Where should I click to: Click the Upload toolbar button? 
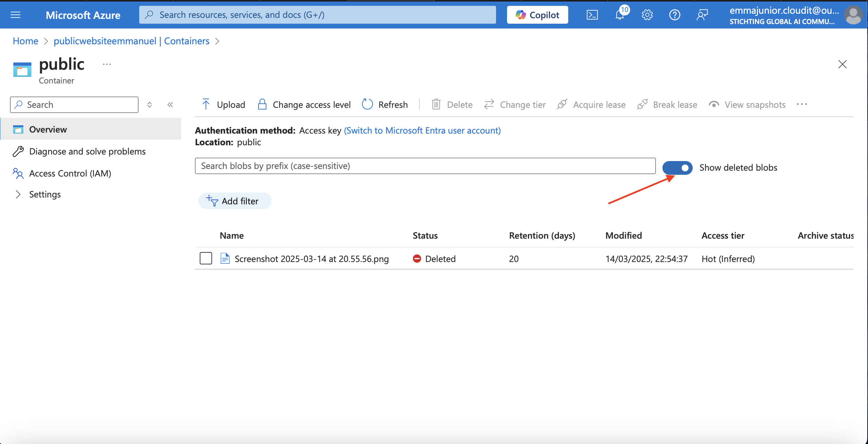tap(223, 104)
